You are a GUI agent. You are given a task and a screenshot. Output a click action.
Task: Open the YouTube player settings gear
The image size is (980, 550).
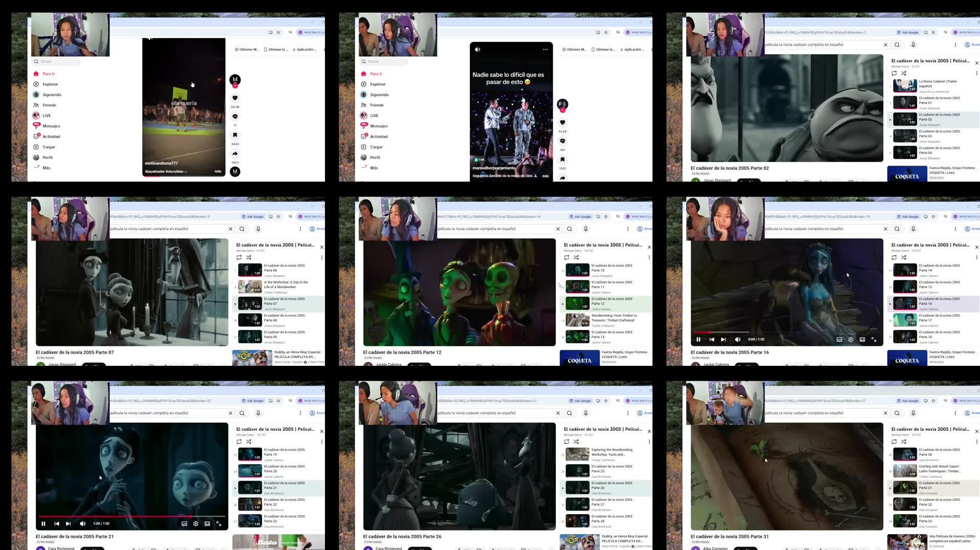click(850, 339)
